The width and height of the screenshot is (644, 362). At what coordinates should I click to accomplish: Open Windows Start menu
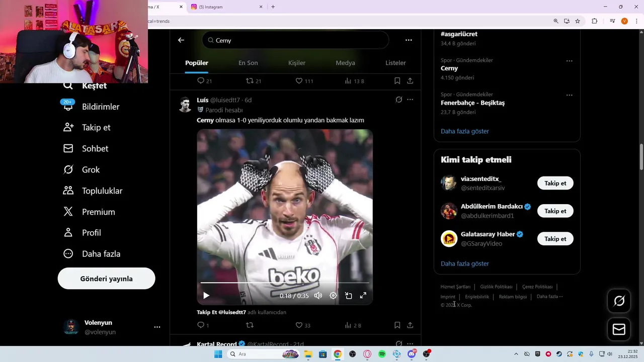[x=218, y=354]
